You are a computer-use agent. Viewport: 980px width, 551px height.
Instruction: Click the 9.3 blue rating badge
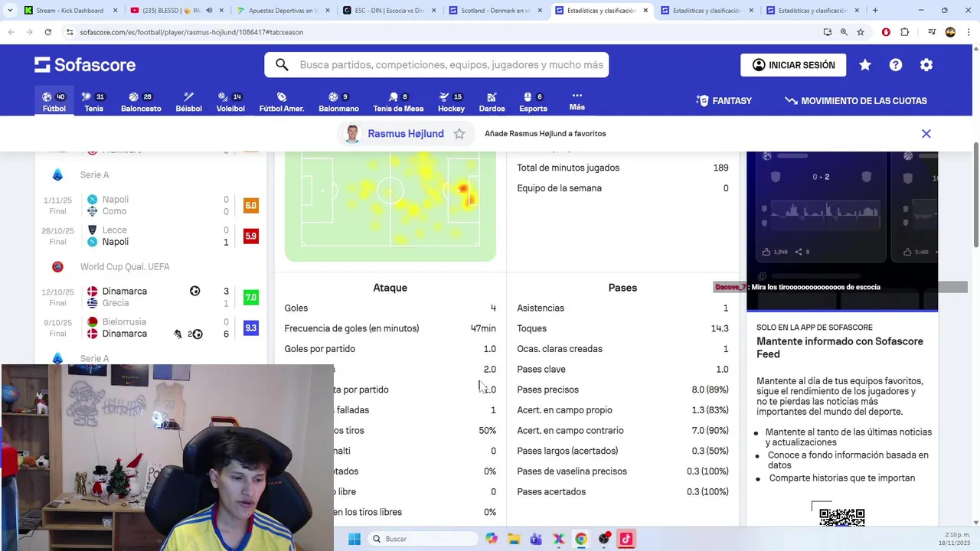(x=250, y=328)
